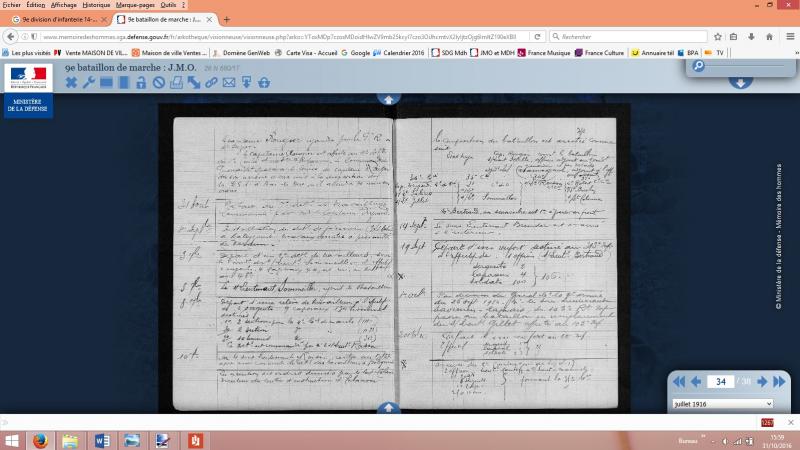
Task: Copy permalink with chain link icon
Action: (211, 83)
